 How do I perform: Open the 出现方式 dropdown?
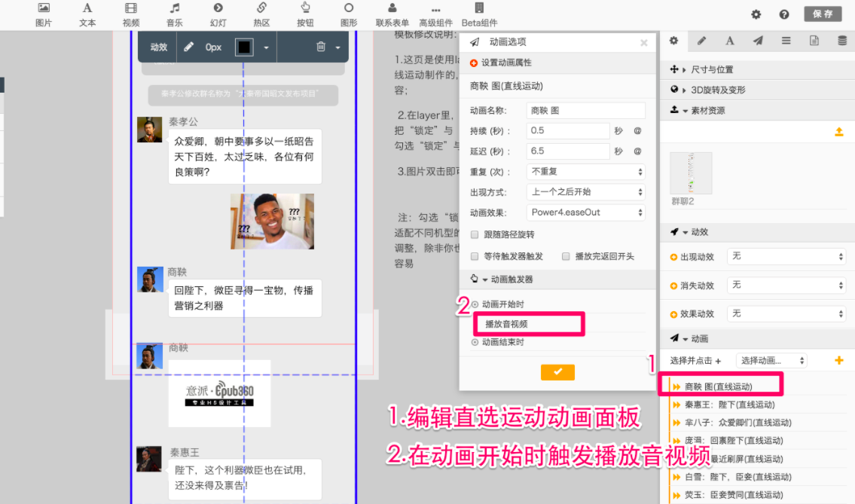pos(585,192)
